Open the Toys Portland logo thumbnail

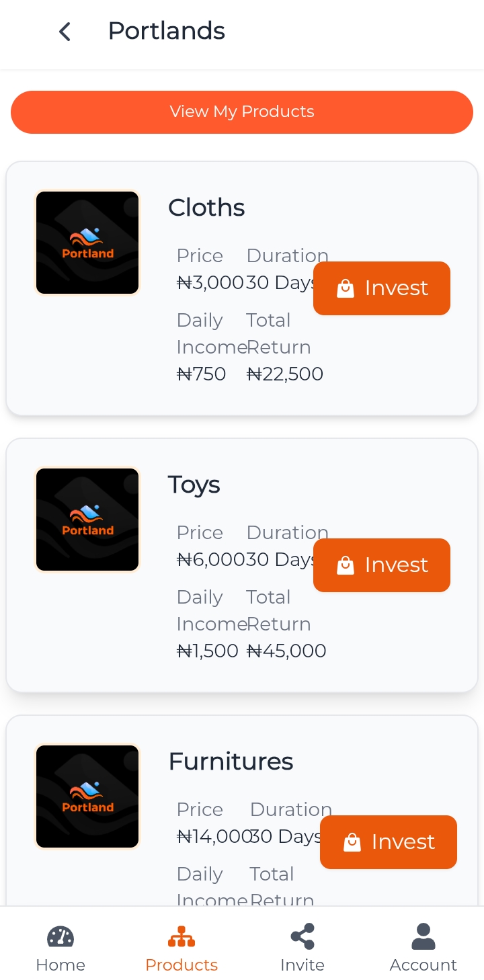87,520
